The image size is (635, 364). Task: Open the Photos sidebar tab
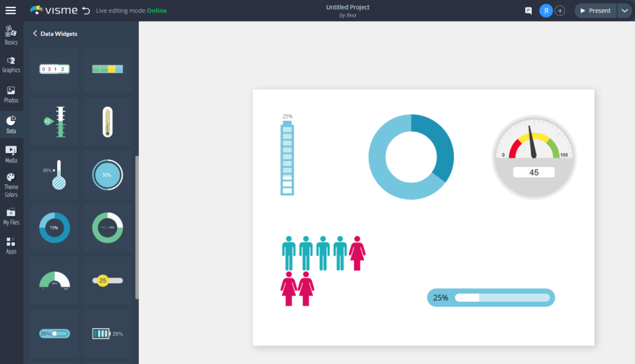coord(11,94)
